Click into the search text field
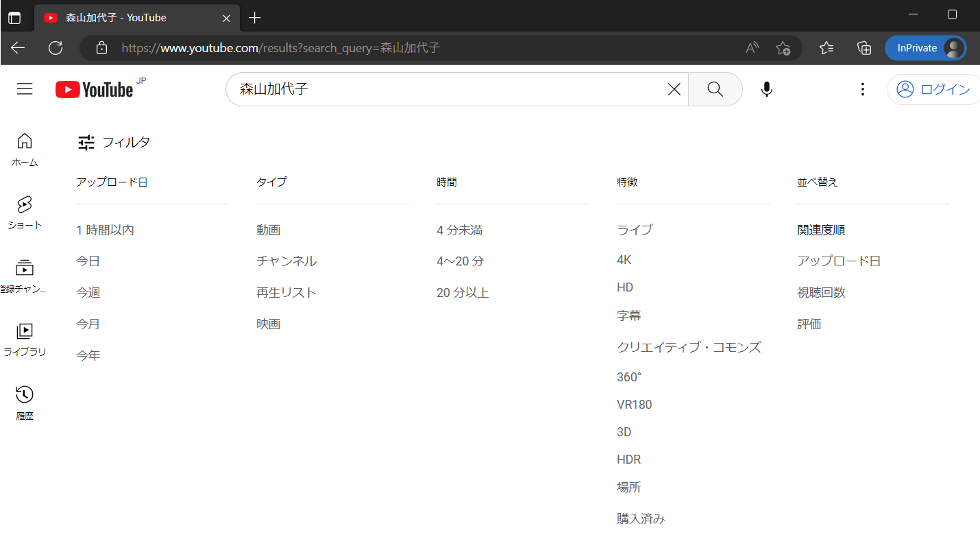The height and width of the screenshot is (535, 980). tap(445, 89)
